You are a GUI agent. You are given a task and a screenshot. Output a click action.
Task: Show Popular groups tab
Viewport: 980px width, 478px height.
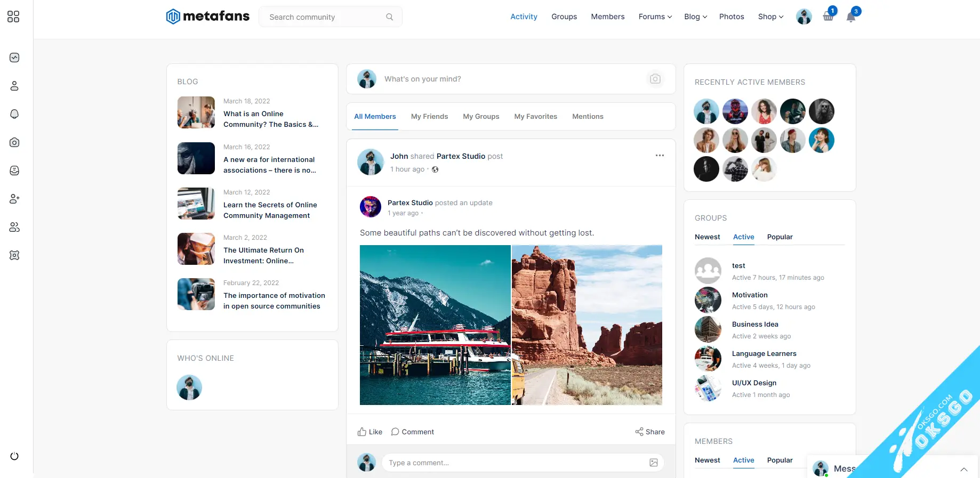click(780, 237)
